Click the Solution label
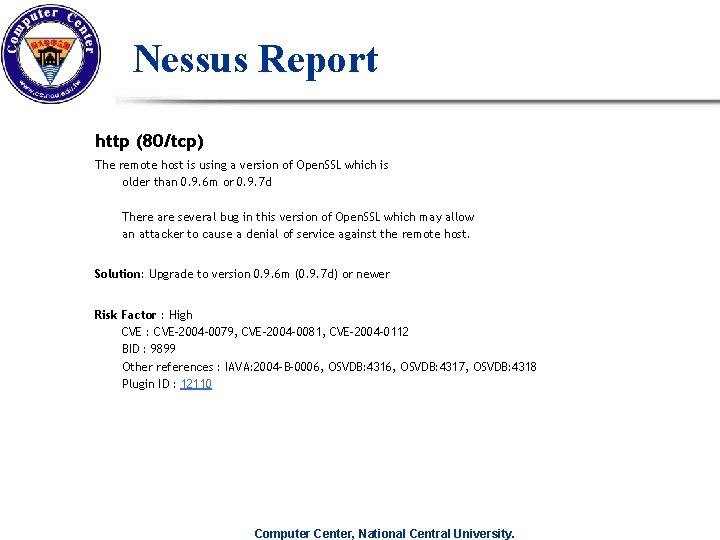 click(x=119, y=274)
